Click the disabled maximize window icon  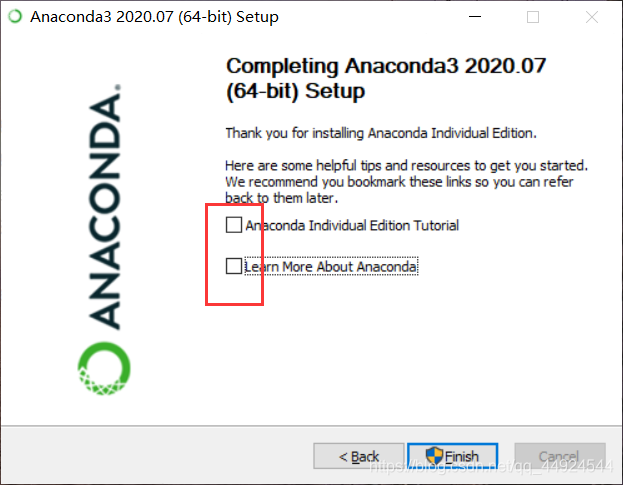pyautogui.click(x=533, y=17)
